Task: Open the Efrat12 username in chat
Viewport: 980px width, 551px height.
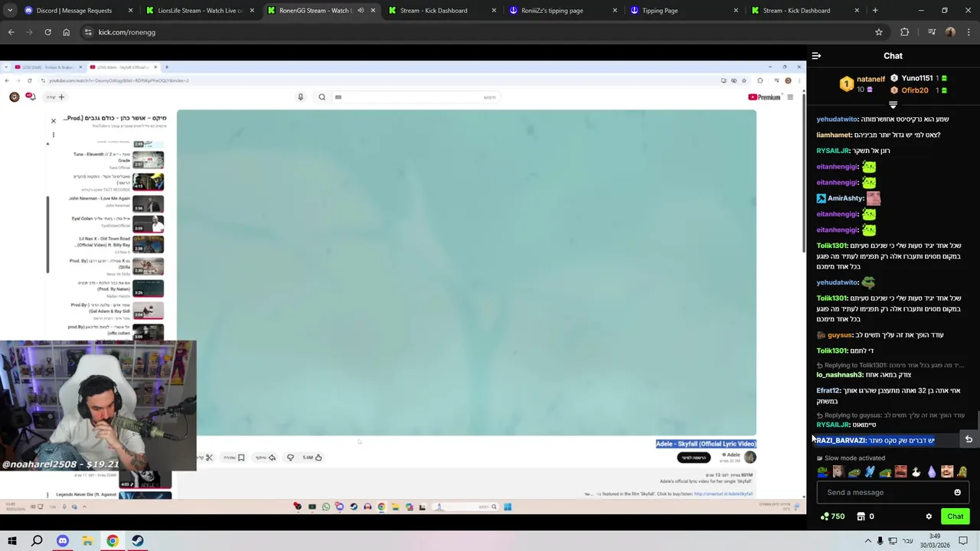Action: (x=828, y=390)
